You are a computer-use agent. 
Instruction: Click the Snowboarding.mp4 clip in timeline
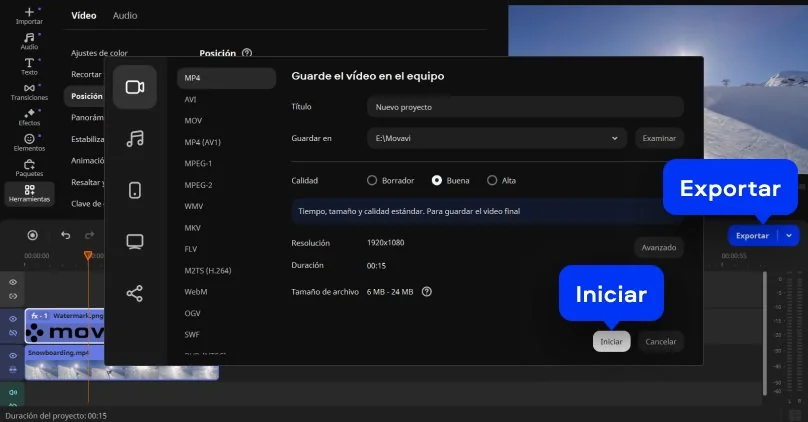(x=58, y=366)
